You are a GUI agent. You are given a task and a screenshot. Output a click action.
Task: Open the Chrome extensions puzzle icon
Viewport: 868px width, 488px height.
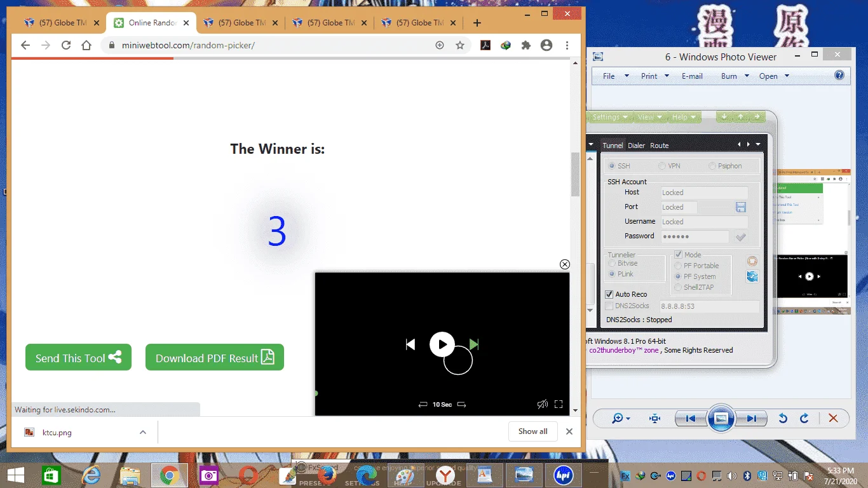point(526,45)
